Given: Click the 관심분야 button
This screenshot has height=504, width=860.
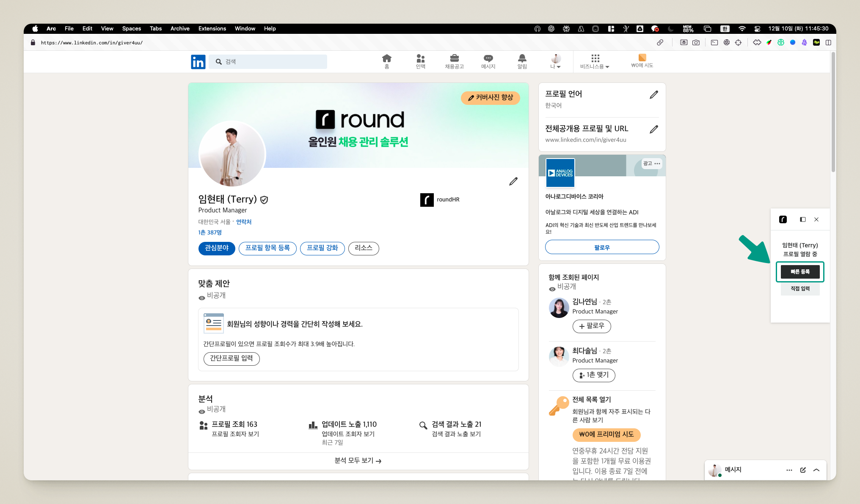Looking at the screenshot, I should 217,248.
